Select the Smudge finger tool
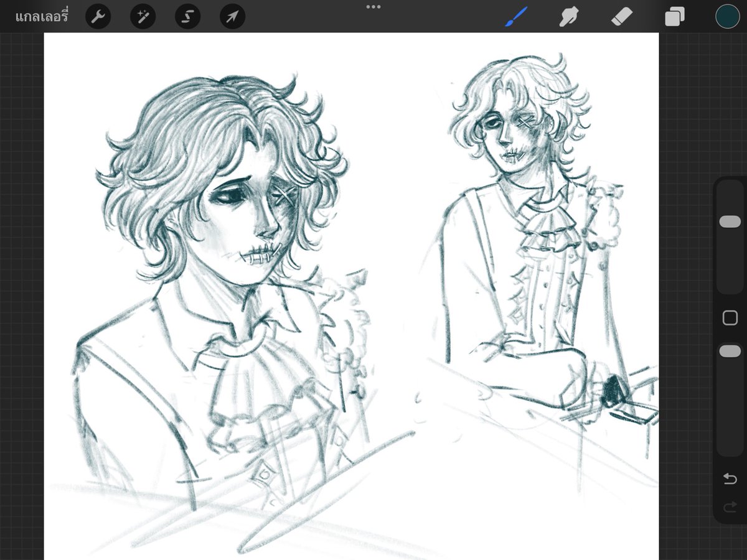Image resolution: width=747 pixels, height=560 pixels. 568,17
